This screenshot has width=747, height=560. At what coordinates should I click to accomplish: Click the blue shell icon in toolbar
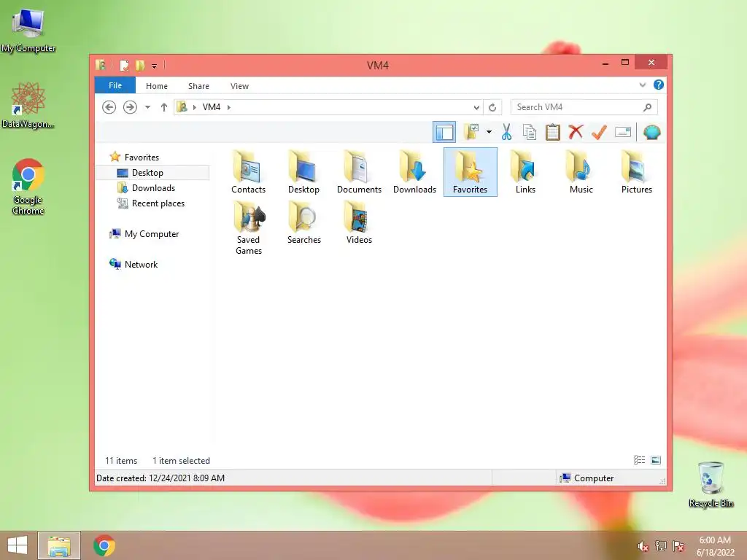coord(651,132)
